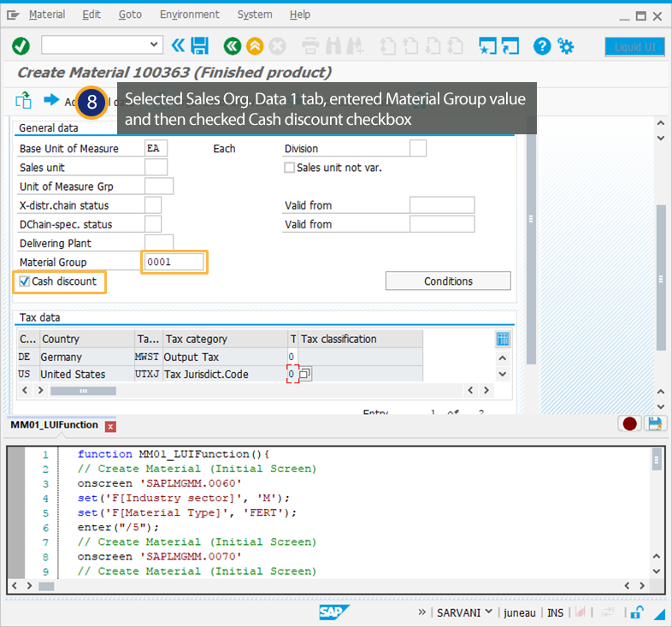Click the lock icon in the status bar
672x627 pixels.
637,612
